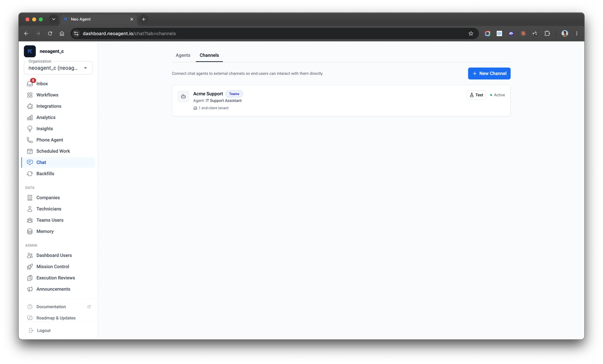Click the Phone Agent handset icon
Image resolution: width=603 pixels, height=364 pixels.
(x=30, y=140)
